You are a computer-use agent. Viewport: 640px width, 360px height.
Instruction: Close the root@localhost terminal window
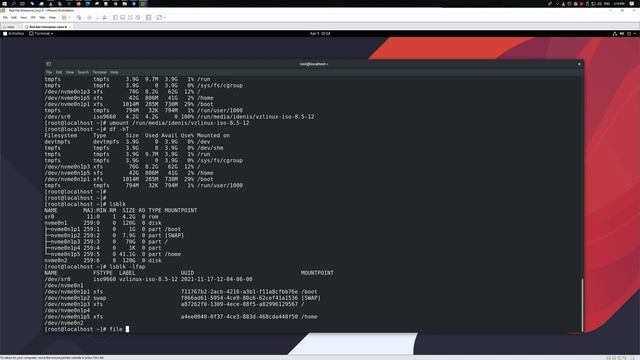pyautogui.click(x=579, y=64)
